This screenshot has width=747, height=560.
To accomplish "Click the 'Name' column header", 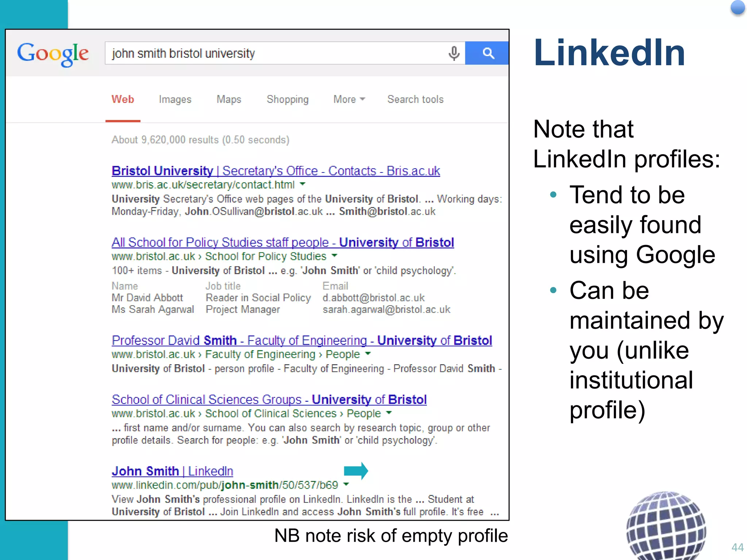I will (125, 286).
